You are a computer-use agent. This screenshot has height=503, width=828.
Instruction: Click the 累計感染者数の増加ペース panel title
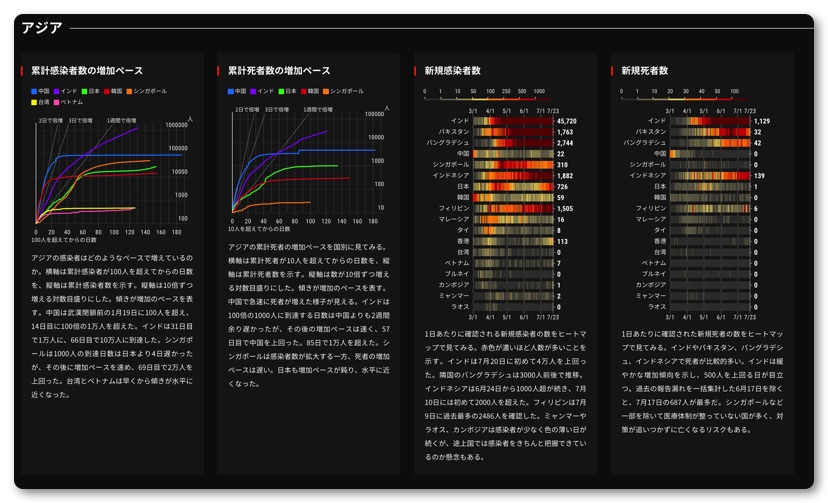coord(87,71)
